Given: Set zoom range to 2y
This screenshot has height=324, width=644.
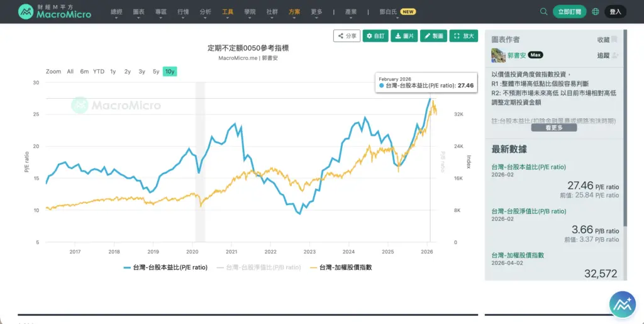Looking at the screenshot, I should [x=128, y=72].
